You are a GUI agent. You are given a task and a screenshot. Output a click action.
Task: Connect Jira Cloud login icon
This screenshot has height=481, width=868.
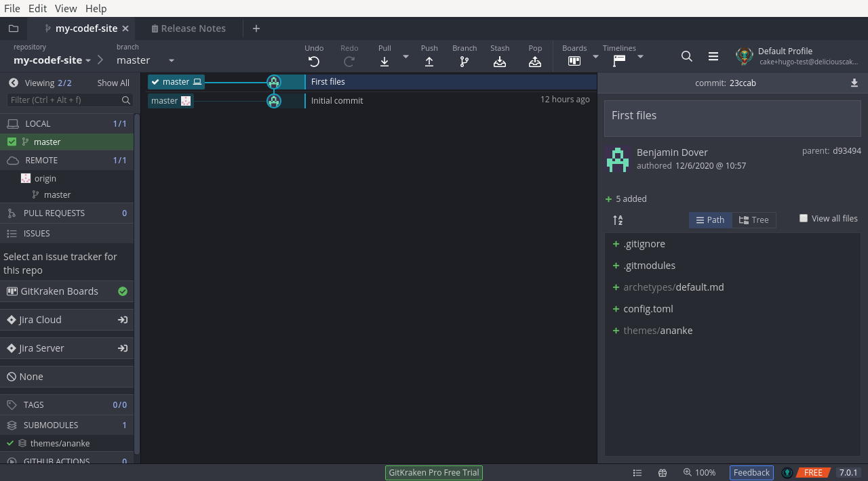(123, 320)
